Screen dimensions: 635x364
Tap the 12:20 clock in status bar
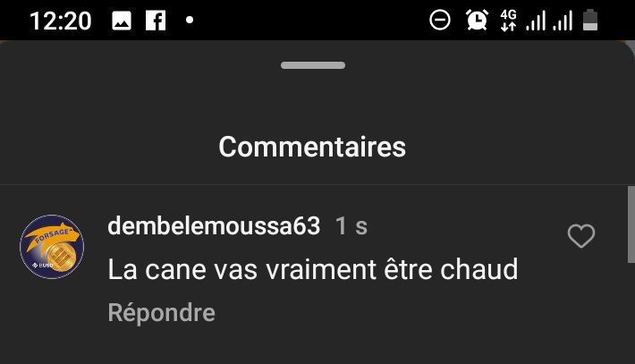click(x=60, y=21)
